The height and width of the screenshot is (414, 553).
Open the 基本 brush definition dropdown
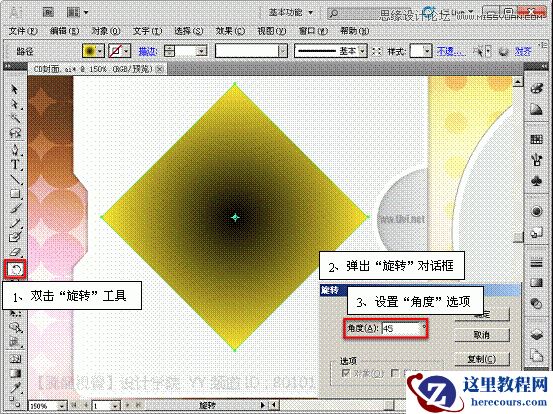tap(363, 51)
